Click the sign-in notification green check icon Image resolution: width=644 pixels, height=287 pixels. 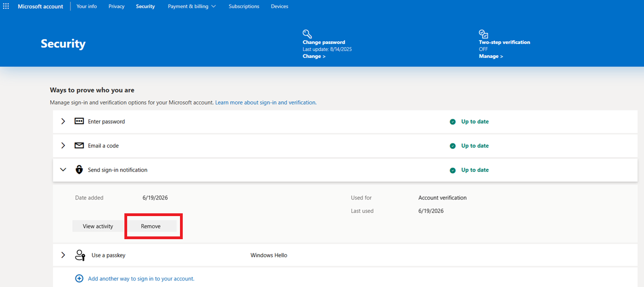coord(452,170)
